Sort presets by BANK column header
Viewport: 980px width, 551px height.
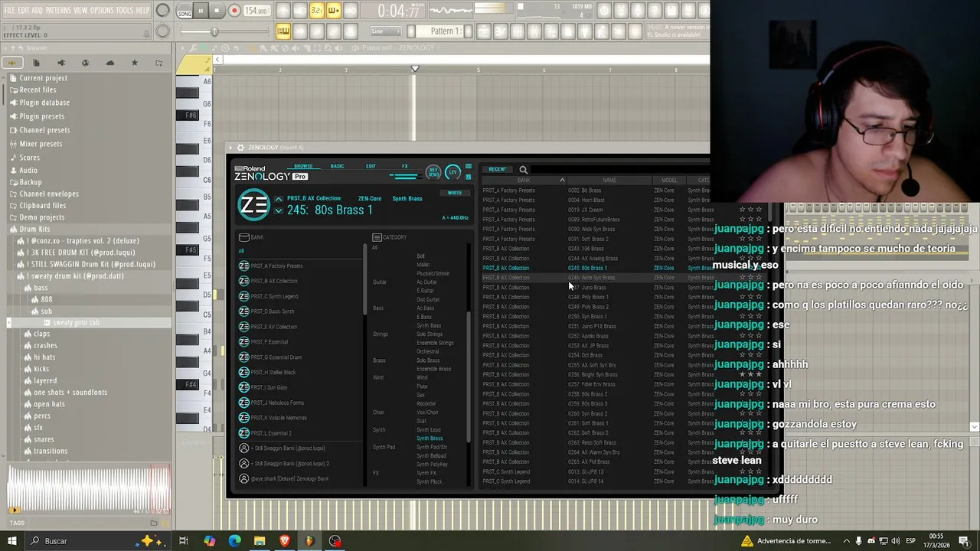pos(524,181)
